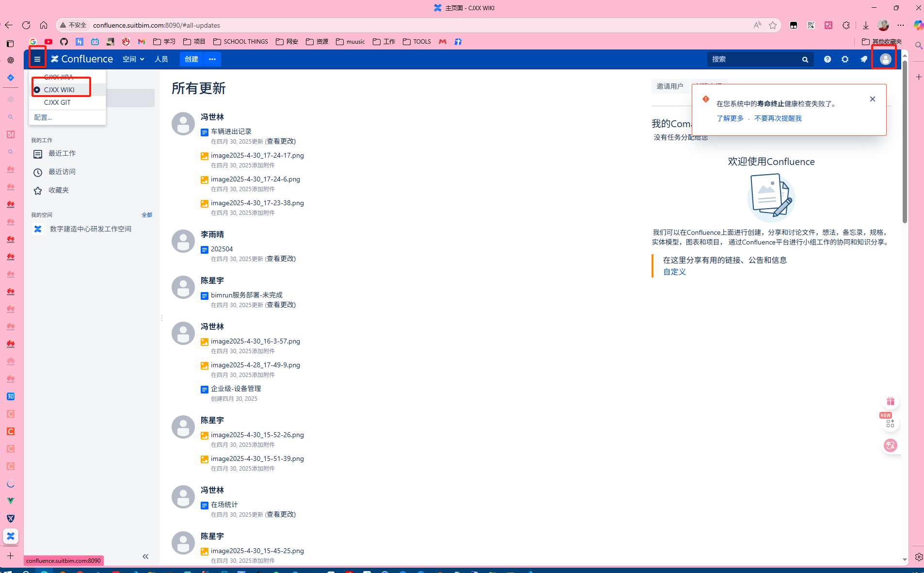Open 收藏夹 starred items

click(58, 190)
